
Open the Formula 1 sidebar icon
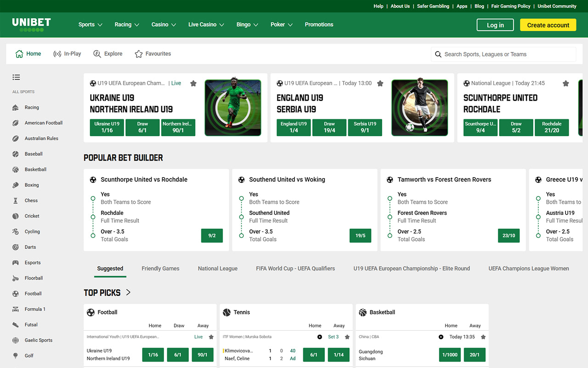(x=16, y=309)
